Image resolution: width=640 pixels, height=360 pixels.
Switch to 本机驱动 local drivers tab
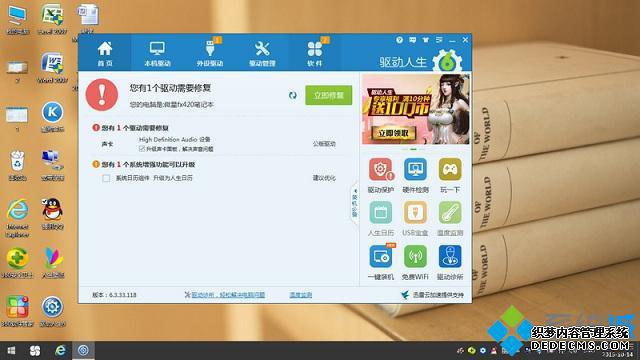click(x=157, y=53)
